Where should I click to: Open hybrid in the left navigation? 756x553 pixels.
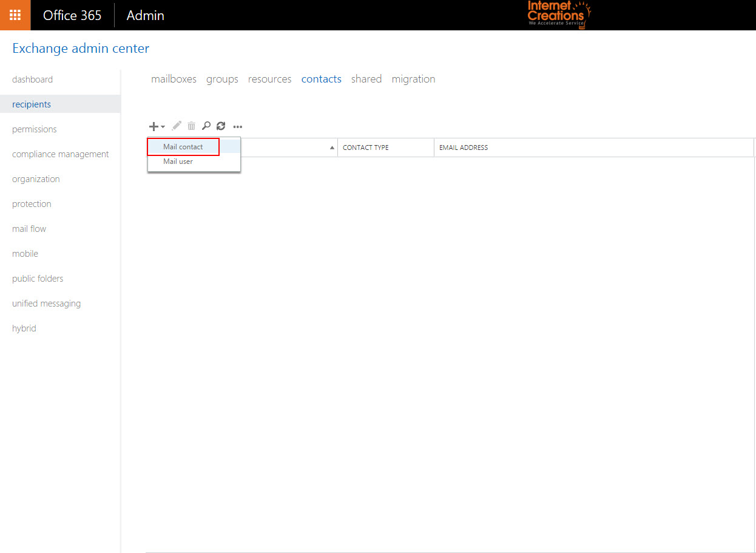pos(24,328)
